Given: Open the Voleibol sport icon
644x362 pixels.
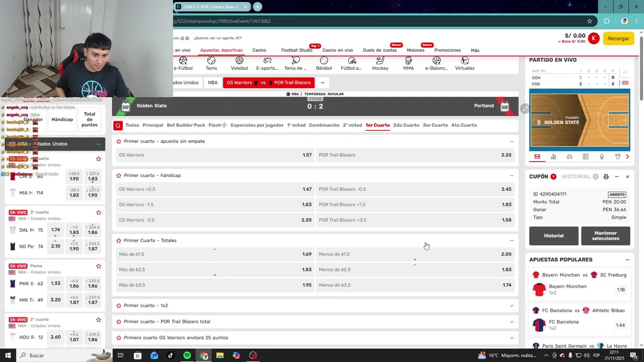Looking at the screenshot, I should pos(239,63).
